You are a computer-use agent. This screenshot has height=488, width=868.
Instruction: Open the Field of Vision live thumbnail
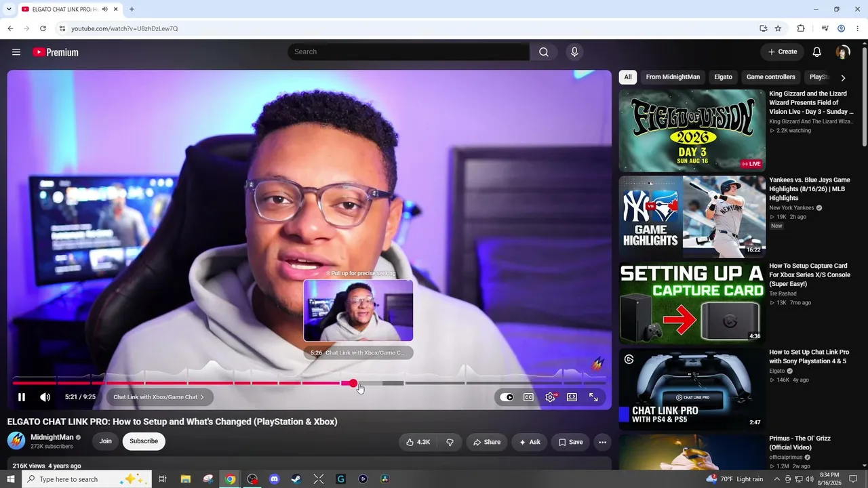click(x=692, y=131)
